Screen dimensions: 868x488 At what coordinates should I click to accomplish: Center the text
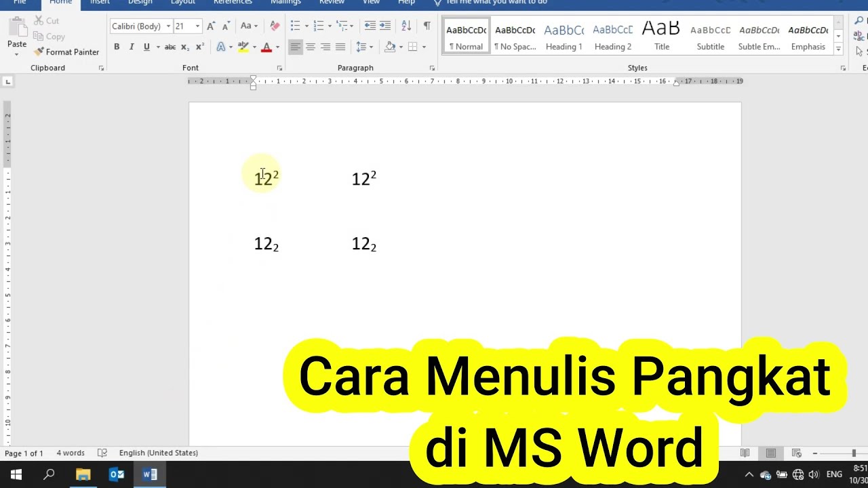[311, 47]
